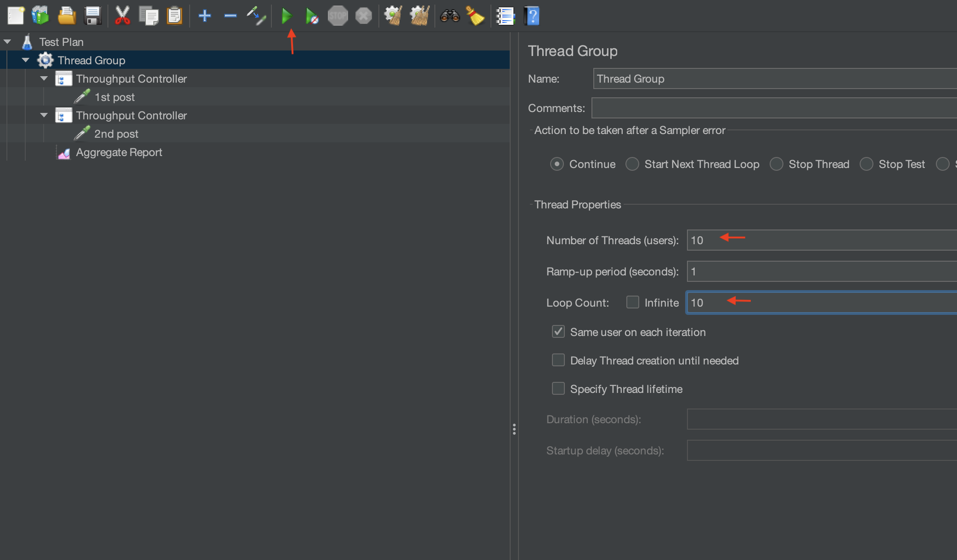Image resolution: width=957 pixels, height=560 pixels.
Task: Collapse the Thread Group tree node
Action: (x=26, y=60)
